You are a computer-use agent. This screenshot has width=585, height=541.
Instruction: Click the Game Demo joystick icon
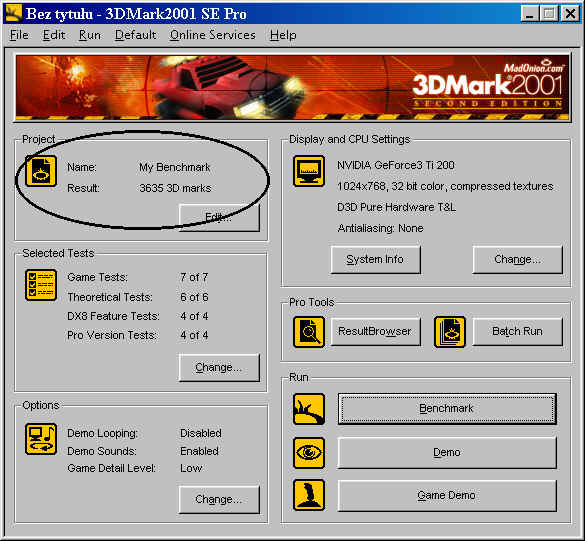(309, 495)
